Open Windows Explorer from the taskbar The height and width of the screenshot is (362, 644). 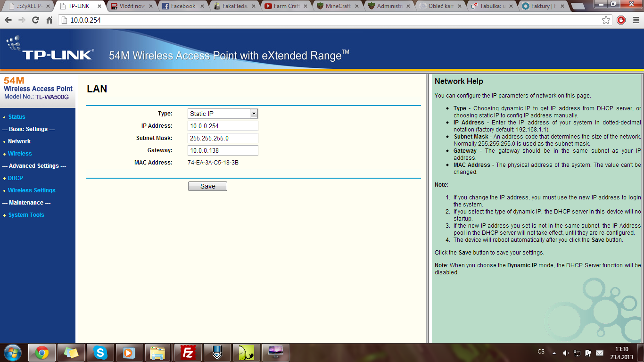(158, 353)
